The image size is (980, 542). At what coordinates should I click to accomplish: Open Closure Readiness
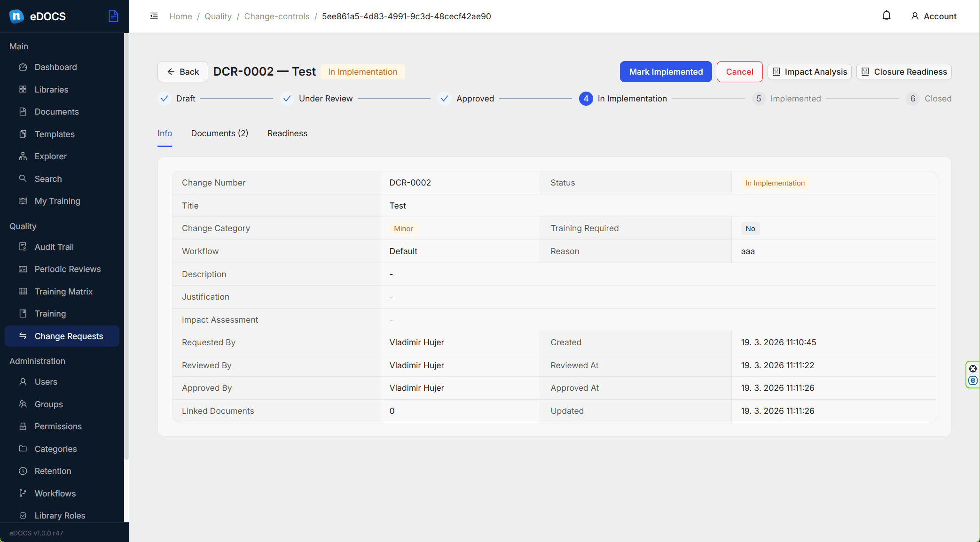(904, 72)
